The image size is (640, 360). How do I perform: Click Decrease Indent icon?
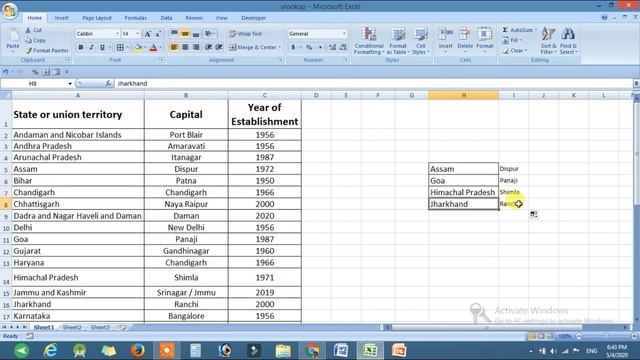[209, 48]
